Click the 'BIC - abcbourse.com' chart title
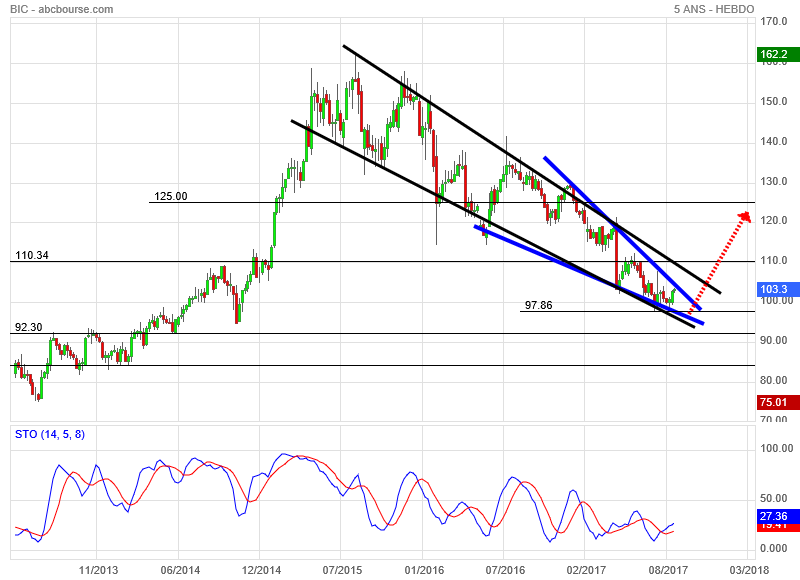 pos(62,9)
